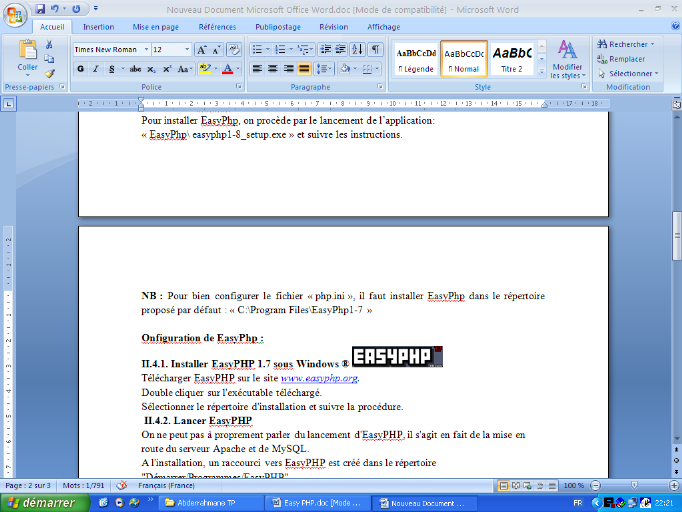Screen dimensions: 682x512
Task: Apply multilevel list
Action: 303,49
